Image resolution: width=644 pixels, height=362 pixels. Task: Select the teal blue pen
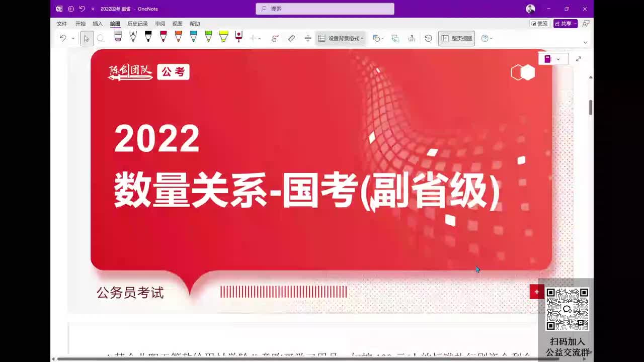(x=193, y=36)
